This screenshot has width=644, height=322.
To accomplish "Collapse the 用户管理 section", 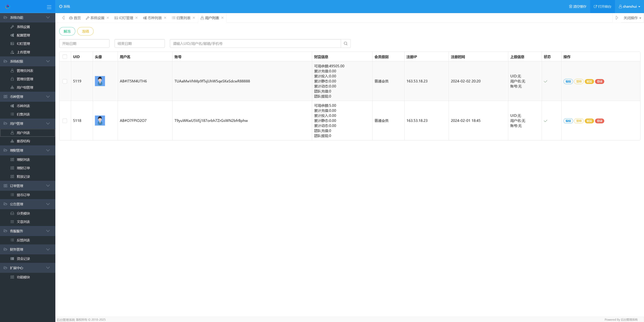I will click(28, 123).
